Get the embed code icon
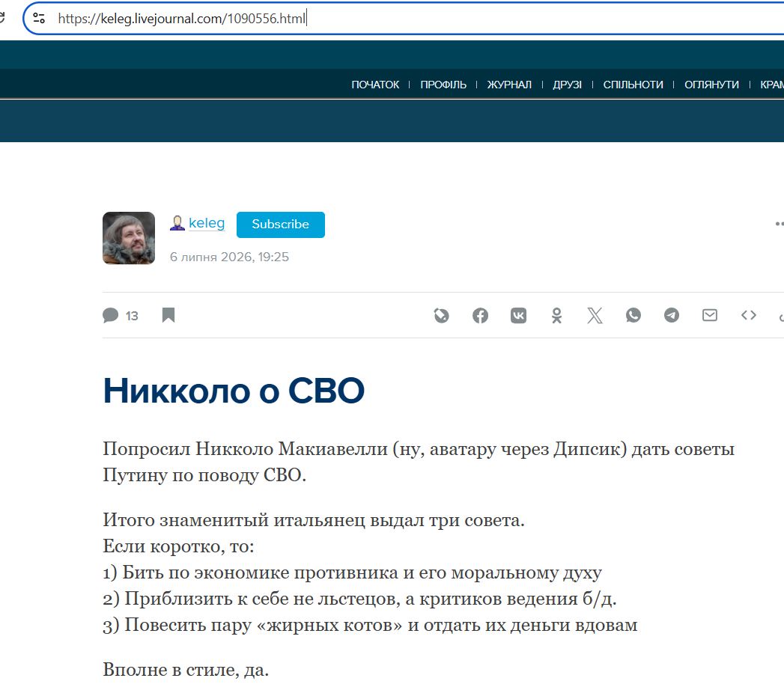Image resolution: width=784 pixels, height=699 pixels. point(749,315)
